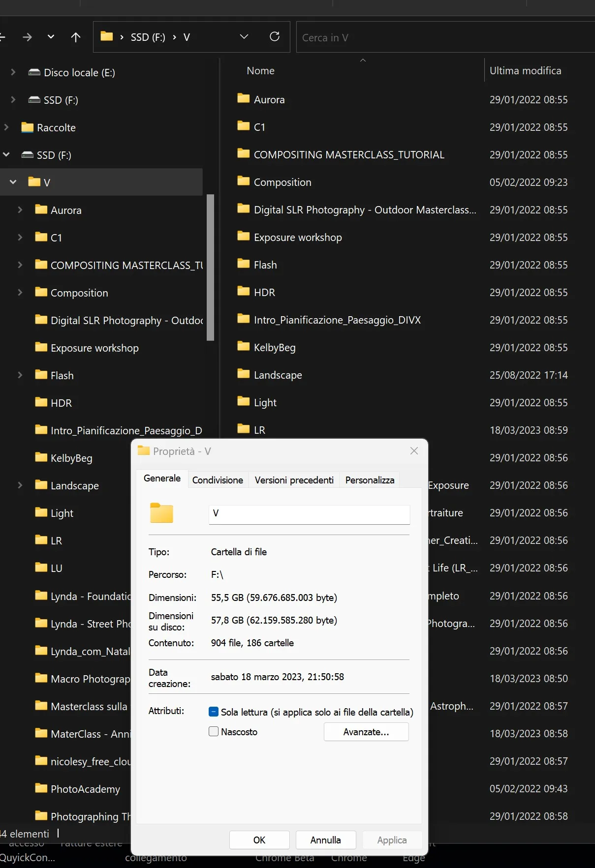
Task: Select the Aurora folder icon in file list
Action: [x=243, y=98]
